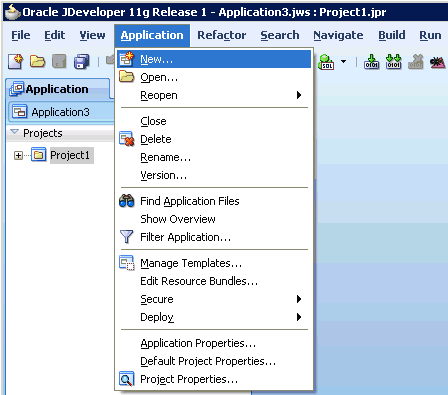Select Application Properties...
Screen dimensions: 448x395
click(214, 343)
